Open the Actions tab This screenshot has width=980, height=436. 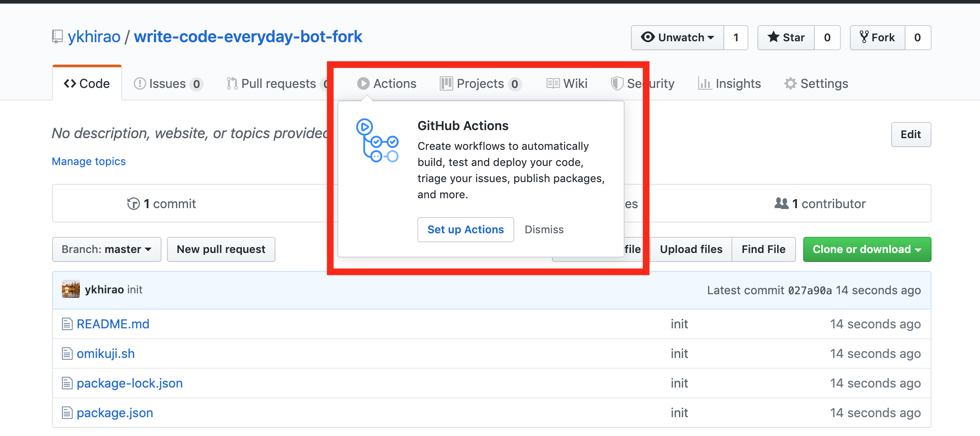(387, 83)
